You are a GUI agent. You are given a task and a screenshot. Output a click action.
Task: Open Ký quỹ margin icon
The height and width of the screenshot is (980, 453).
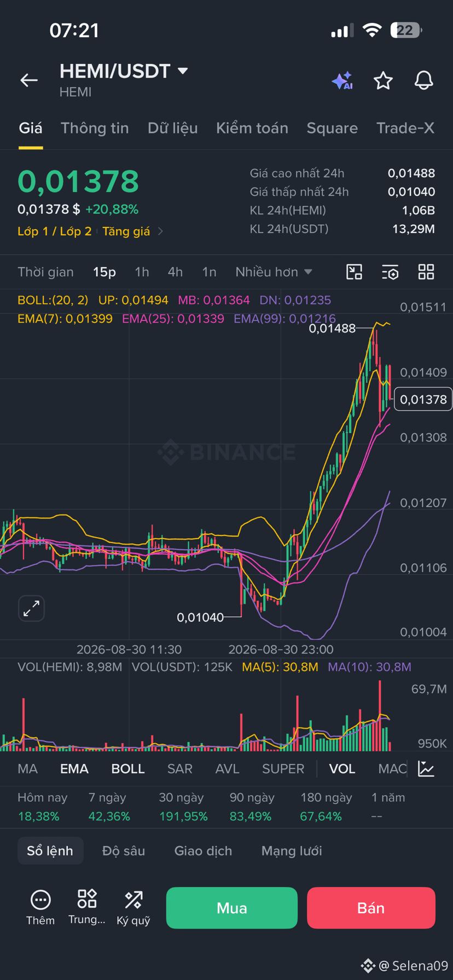tap(133, 908)
